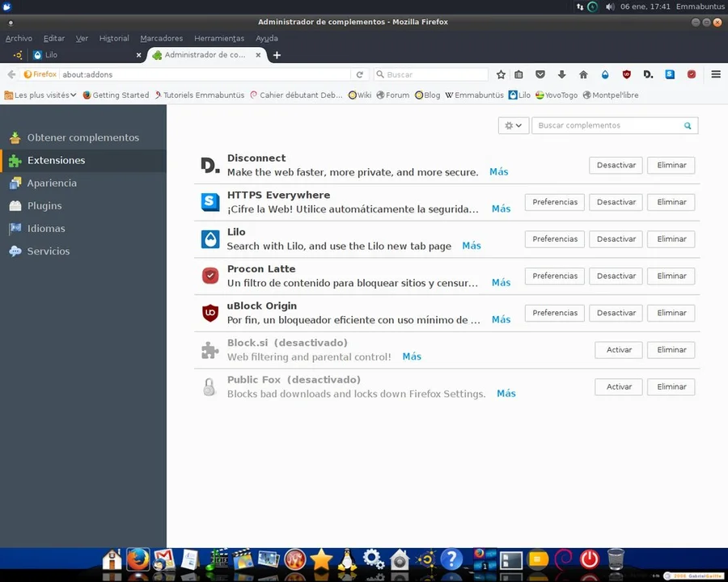Viewport: 728px width, 582px height.
Task: Click the uBlock Origin shield toolbar icon
Action: [x=626, y=74]
